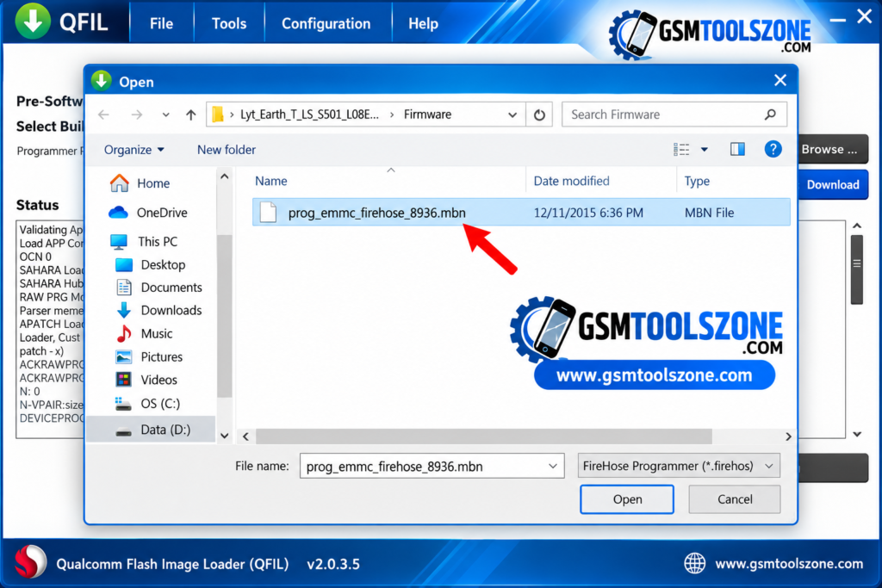Open OneDrive in the sidebar

tap(162, 213)
